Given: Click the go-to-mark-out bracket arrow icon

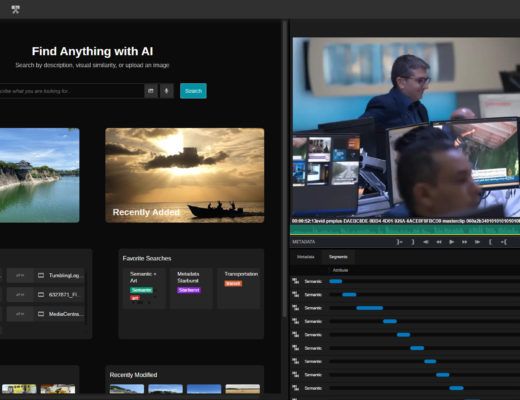Looking at the screenshot, I should (x=399, y=242).
